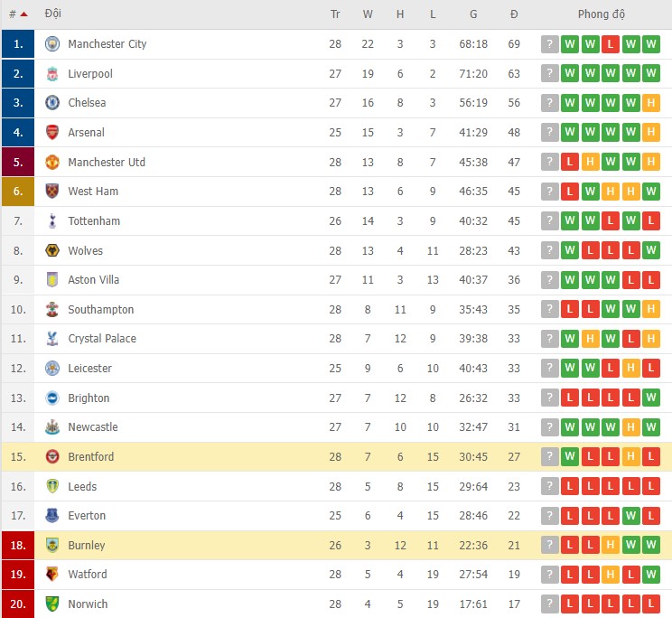
Task: Click the Đội column header
Action: (x=52, y=14)
